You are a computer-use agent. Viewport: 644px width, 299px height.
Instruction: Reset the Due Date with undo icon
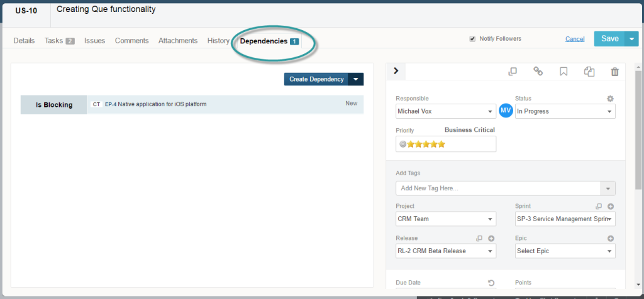[491, 283]
